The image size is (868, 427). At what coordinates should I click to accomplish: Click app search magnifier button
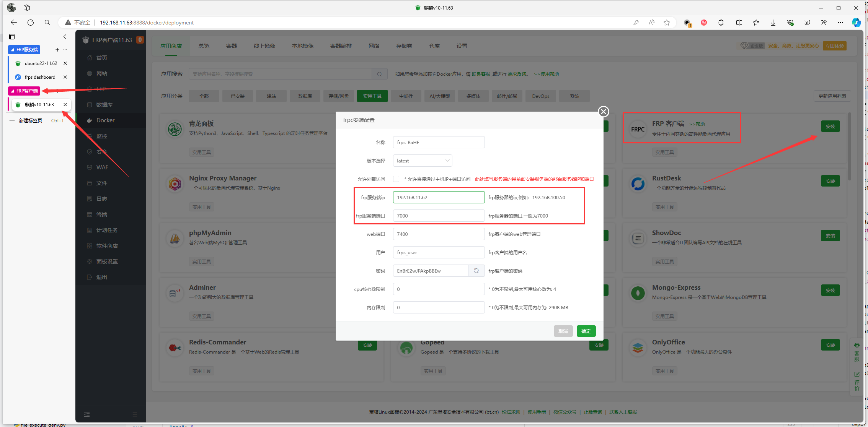pyautogui.click(x=379, y=74)
